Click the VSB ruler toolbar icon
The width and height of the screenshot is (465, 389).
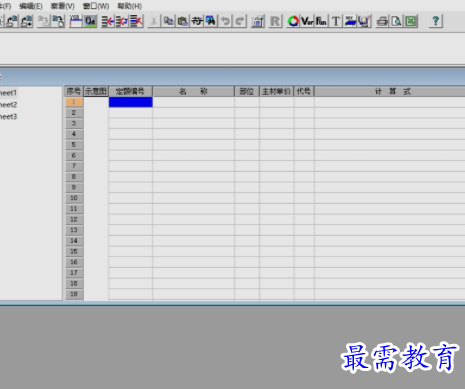coord(76,21)
